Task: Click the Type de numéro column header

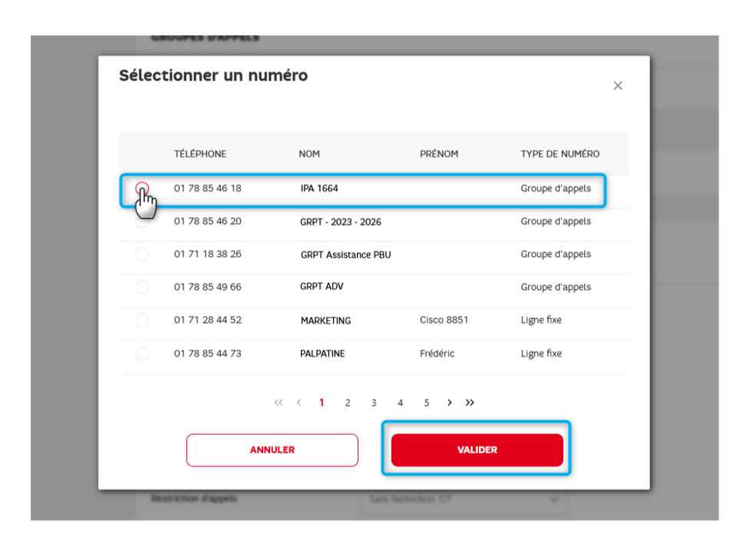Action: coord(560,154)
